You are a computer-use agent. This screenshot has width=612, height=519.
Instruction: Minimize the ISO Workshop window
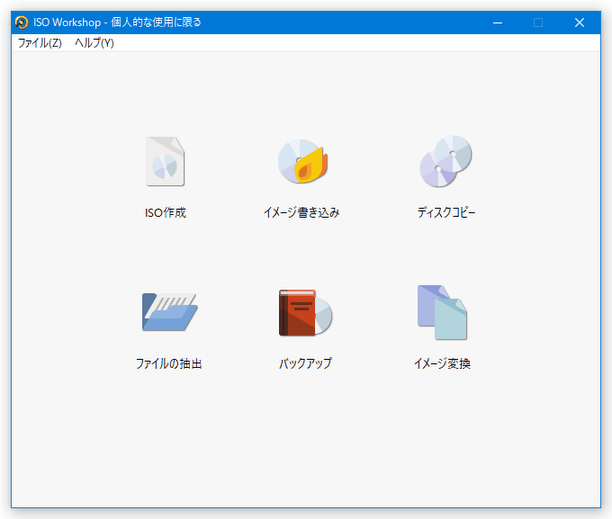coord(497,22)
